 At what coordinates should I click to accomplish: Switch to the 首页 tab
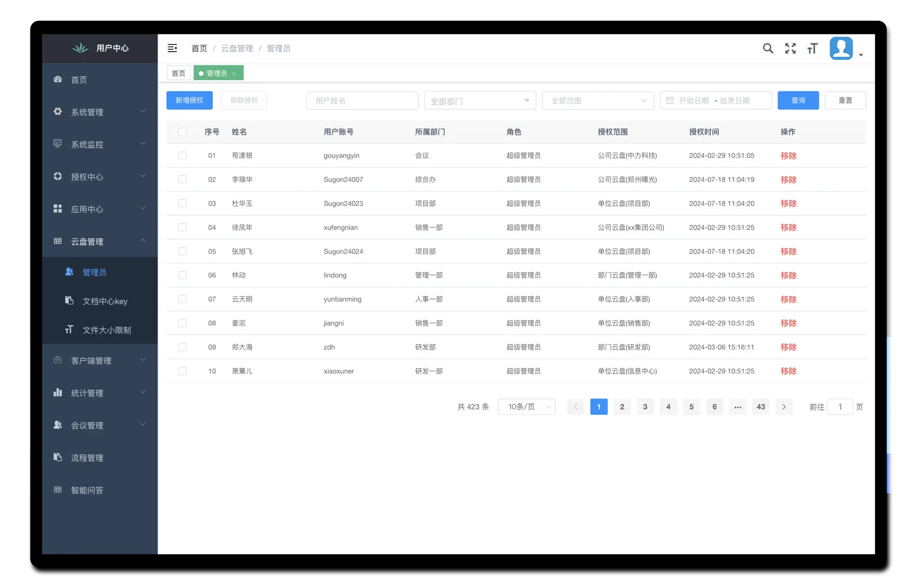tap(179, 73)
